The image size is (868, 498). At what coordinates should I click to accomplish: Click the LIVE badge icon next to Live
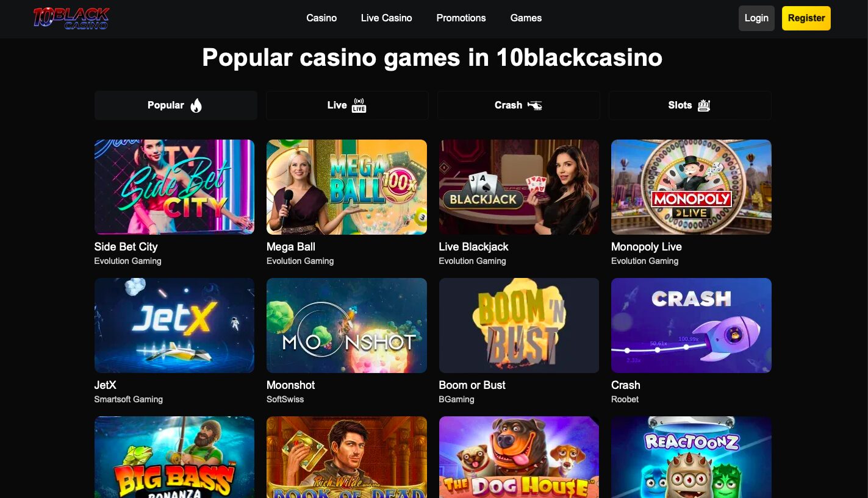359,105
